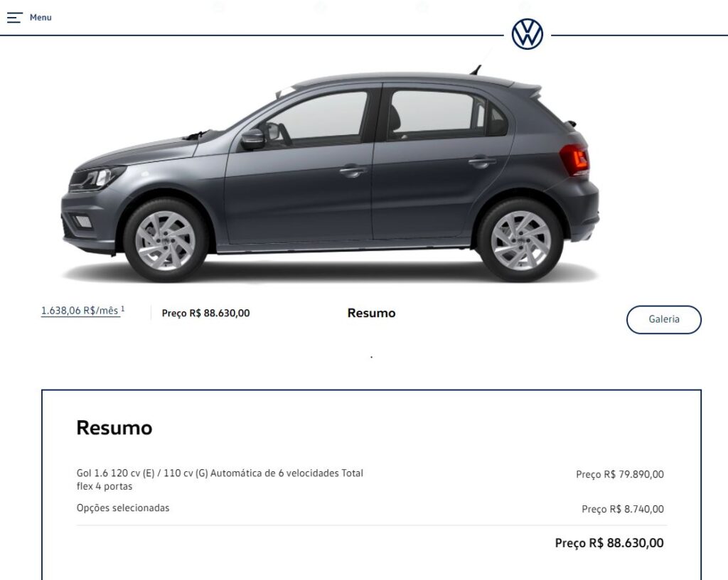Screen dimensions: 728x580
Task: Select the Gol 1.6 120 cv model line
Action: tap(220, 479)
